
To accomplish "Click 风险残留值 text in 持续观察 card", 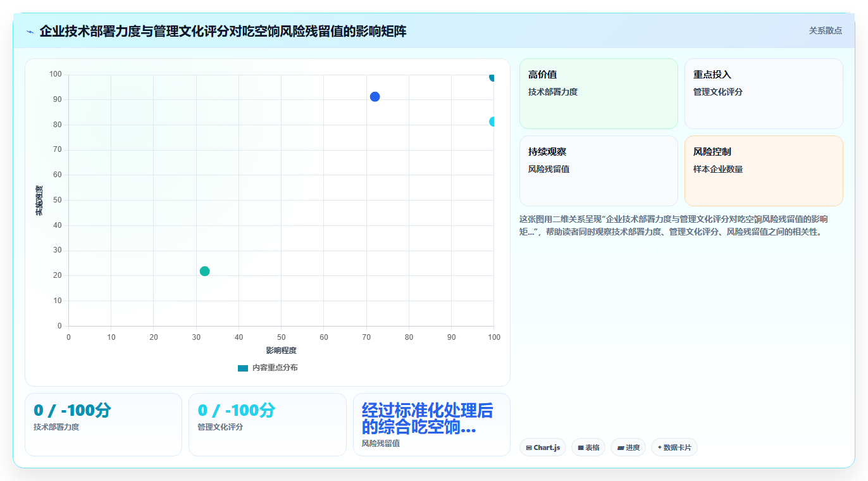I will click(x=549, y=169).
